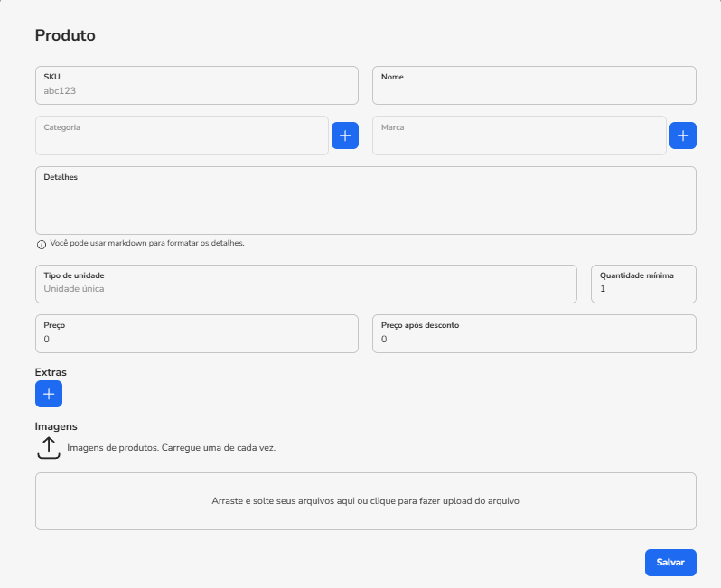Image resolution: width=721 pixels, height=588 pixels.
Task: Click the markdown hint text below Detalhes
Action: pyautogui.click(x=147, y=243)
